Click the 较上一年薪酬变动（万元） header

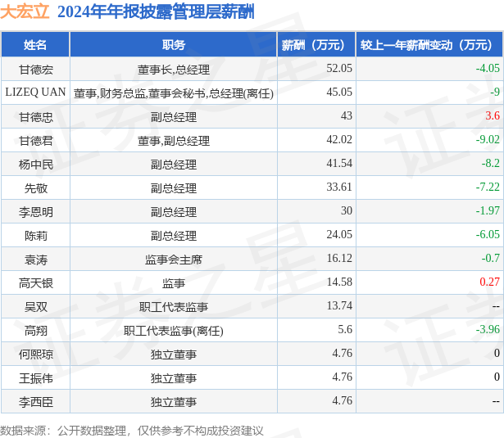pos(429,45)
